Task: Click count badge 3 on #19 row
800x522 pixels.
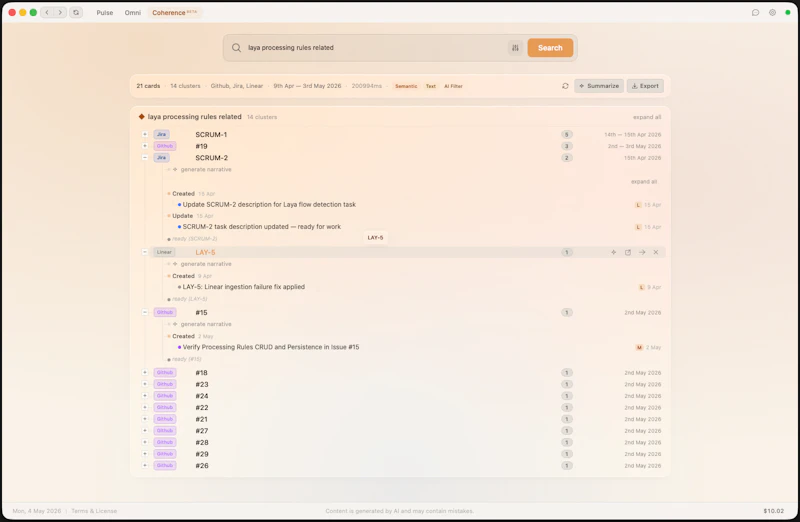Action: (x=566, y=146)
